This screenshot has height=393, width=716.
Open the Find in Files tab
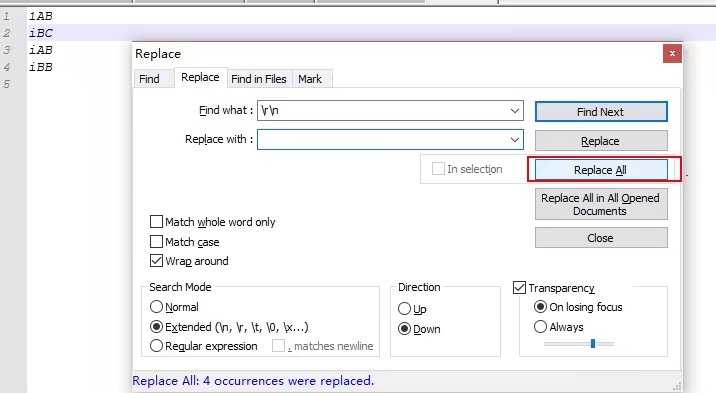point(258,79)
